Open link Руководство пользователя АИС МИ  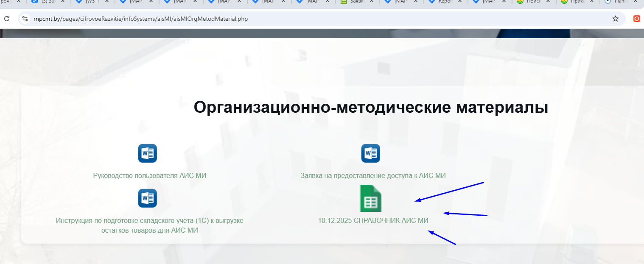(149, 175)
